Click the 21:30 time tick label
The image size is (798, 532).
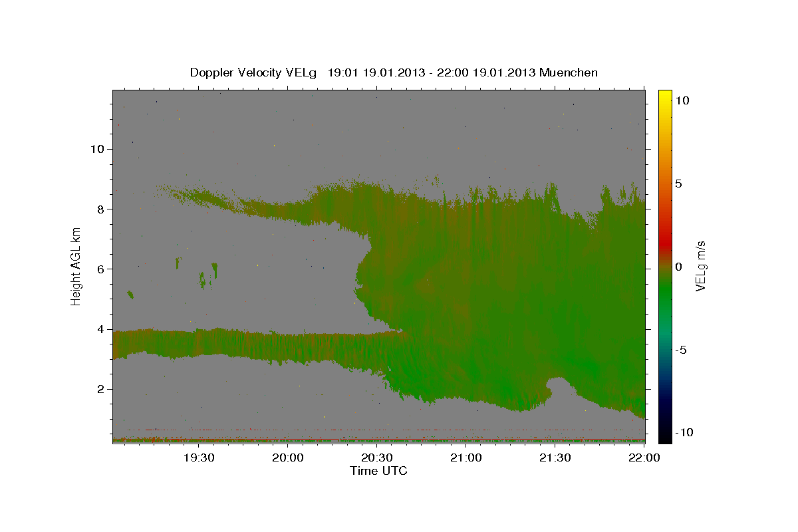point(555,458)
